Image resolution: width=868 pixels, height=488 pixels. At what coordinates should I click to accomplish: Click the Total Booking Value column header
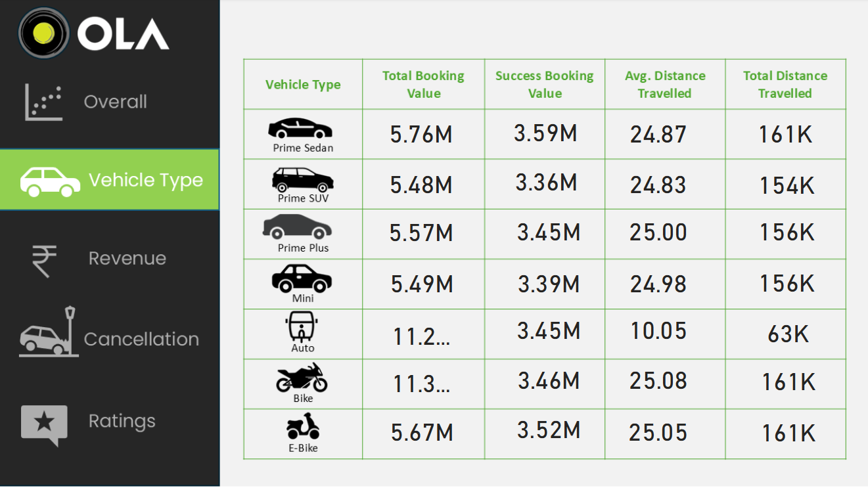[423, 85]
